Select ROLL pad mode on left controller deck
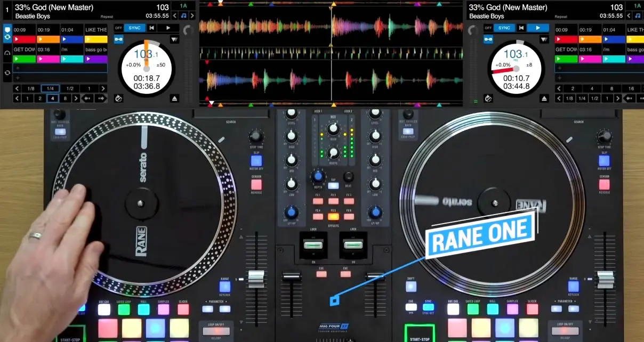 click(143, 310)
